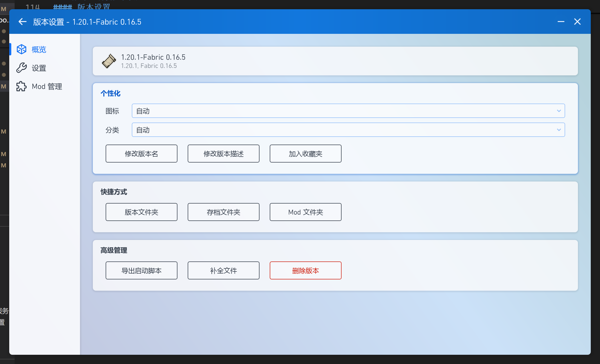Click the 概览 cube icon in sidebar
600x364 pixels.
click(x=22, y=49)
